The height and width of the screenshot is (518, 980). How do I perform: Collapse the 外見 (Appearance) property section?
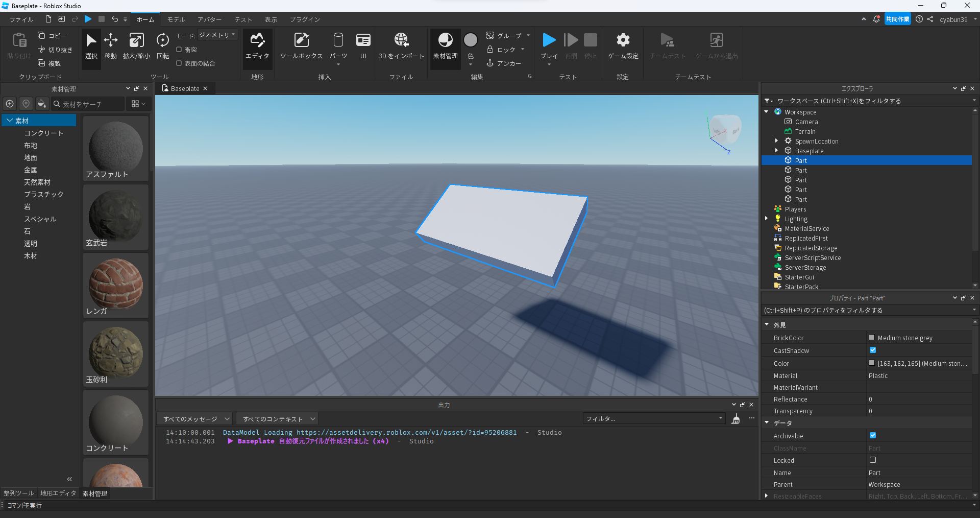point(767,325)
